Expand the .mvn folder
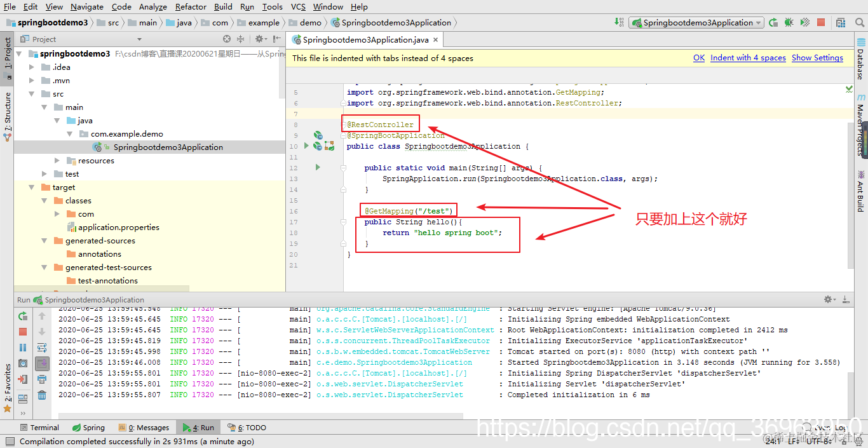The width and height of the screenshot is (868, 448). point(32,81)
